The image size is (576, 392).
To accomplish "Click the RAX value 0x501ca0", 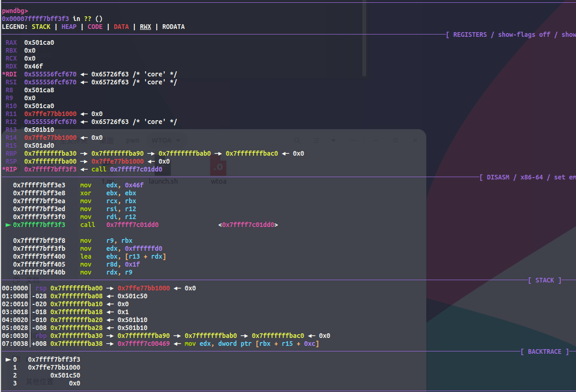I will click(x=39, y=42).
